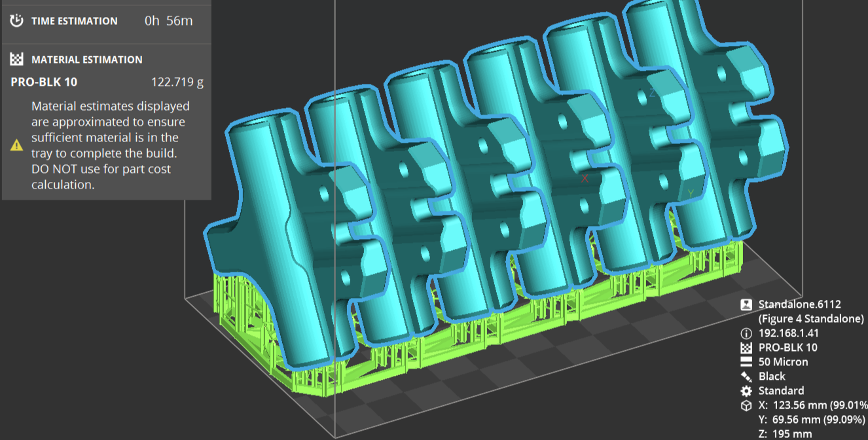Click the blue Z axis label
This screenshot has height=440, width=868.
coord(653,93)
